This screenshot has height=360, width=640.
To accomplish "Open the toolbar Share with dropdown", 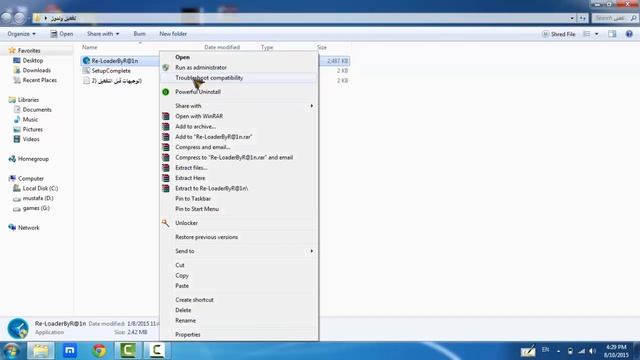I will (x=103, y=34).
